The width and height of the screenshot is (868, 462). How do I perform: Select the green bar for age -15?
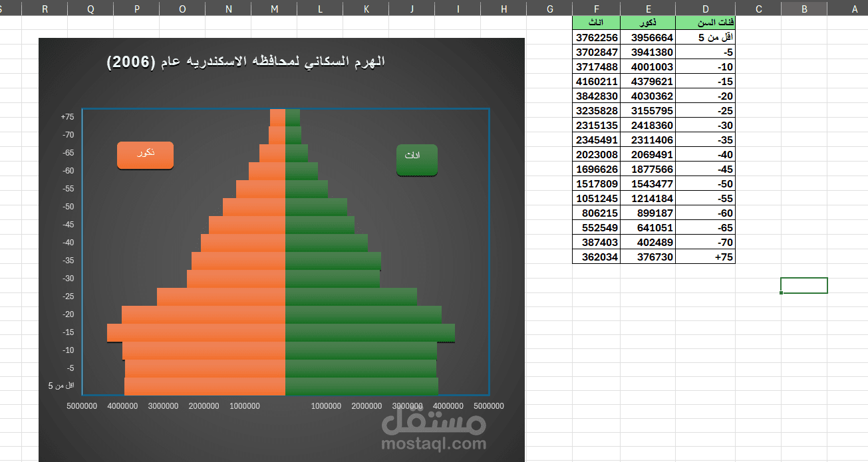point(370,332)
